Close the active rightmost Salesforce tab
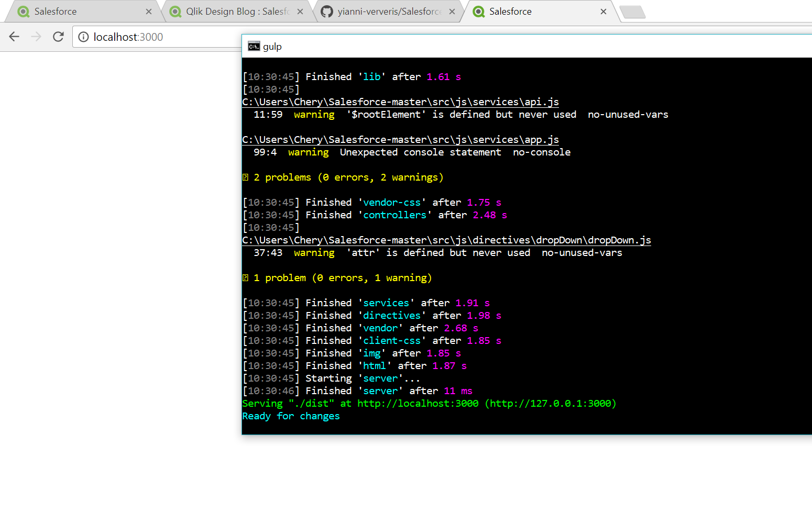Screen dimensions: 812x524 [x=603, y=12]
